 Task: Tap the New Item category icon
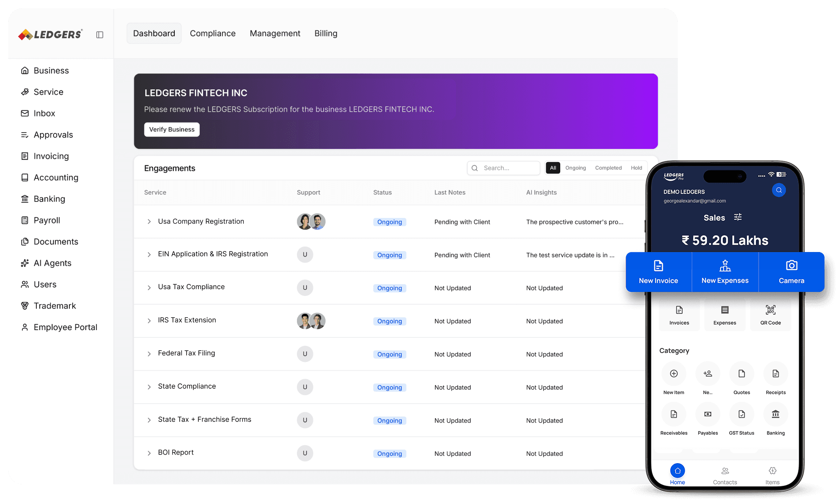[674, 374]
